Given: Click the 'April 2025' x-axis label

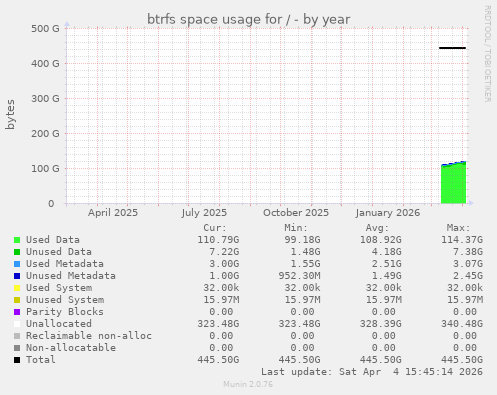Looking at the screenshot, I should click(x=113, y=213).
